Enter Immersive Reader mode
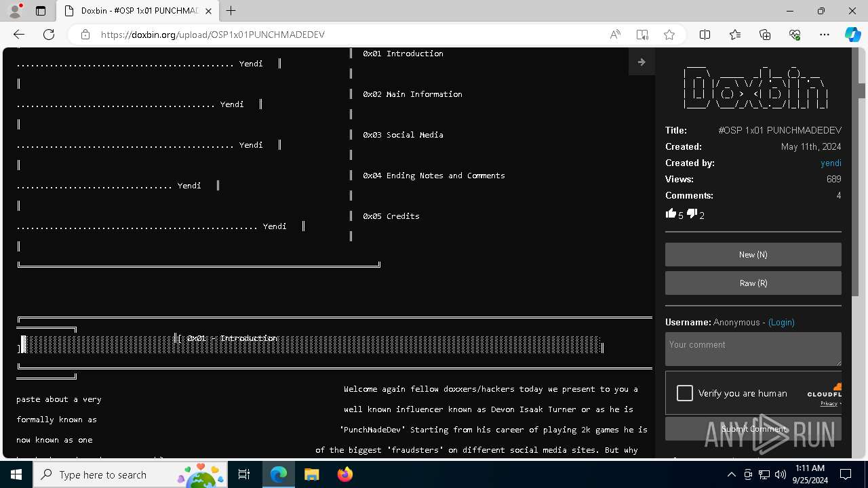Screen dimensions: 868x488 (x=642, y=35)
